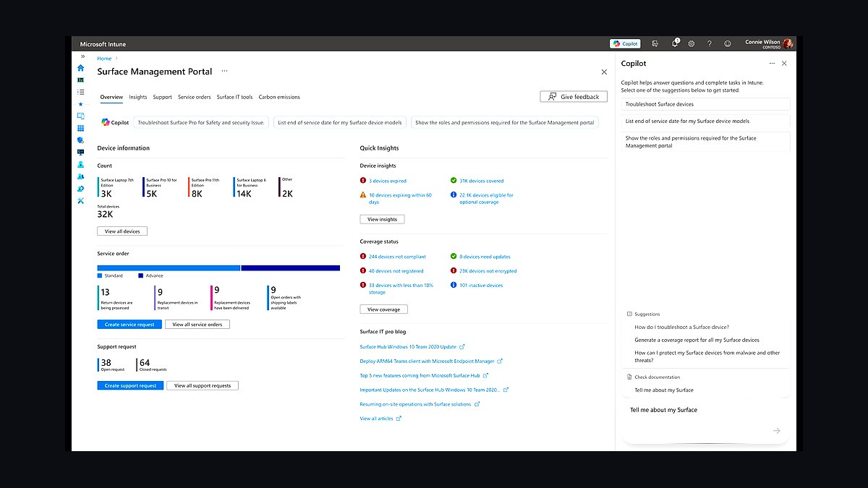The height and width of the screenshot is (488, 868).
Task: Open the View all articles link
Action: tap(377, 419)
